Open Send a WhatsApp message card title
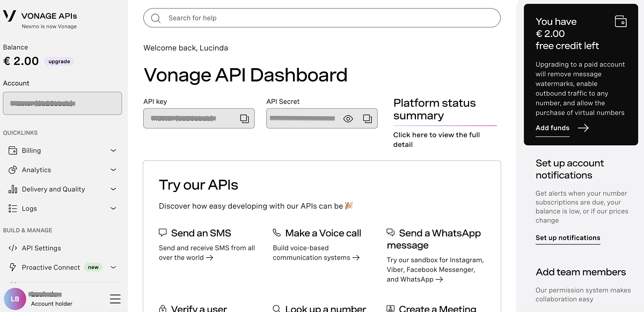 [x=434, y=239]
